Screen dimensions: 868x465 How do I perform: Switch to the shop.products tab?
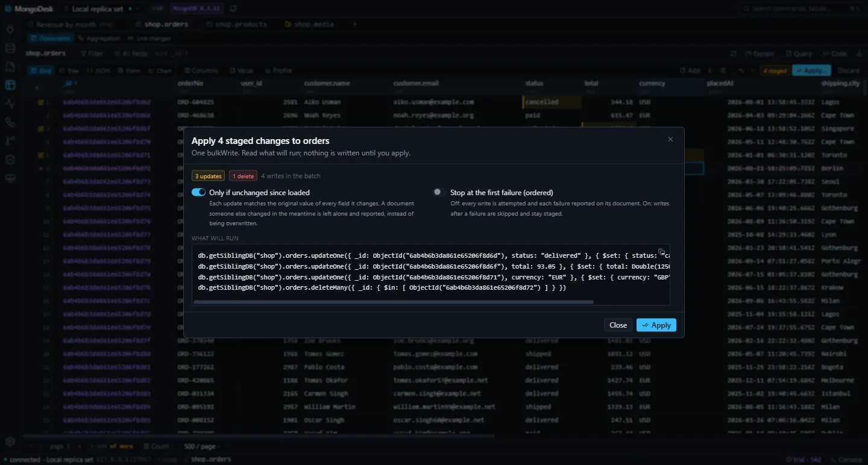coord(237,24)
